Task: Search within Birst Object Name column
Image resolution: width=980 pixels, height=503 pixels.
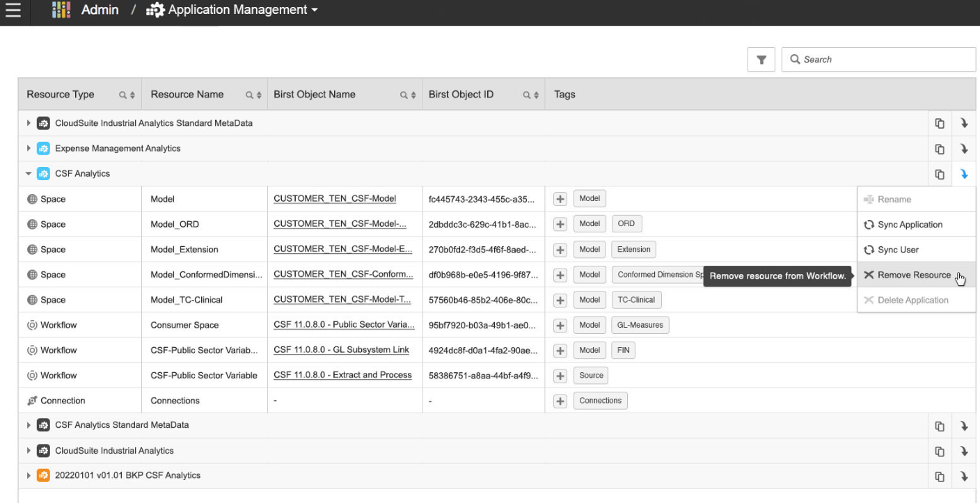Action: tap(404, 95)
